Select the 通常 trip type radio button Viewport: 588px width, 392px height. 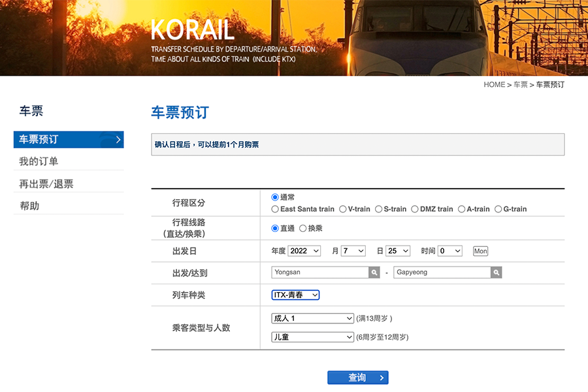(275, 197)
